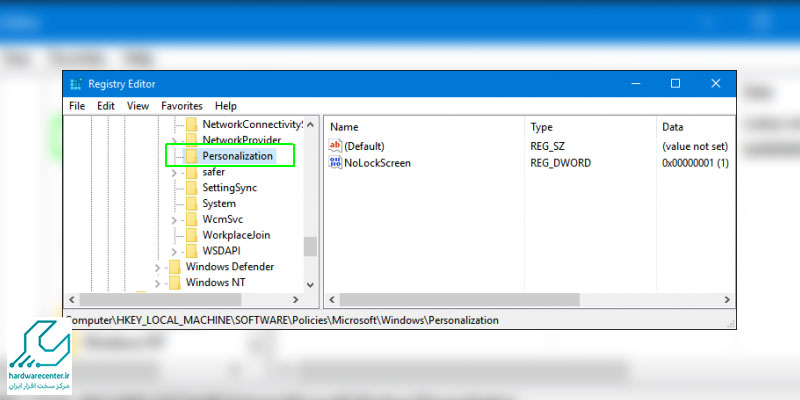This screenshot has width=800, height=400.
Task: Sort values by the Name column header
Action: click(344, 127)
